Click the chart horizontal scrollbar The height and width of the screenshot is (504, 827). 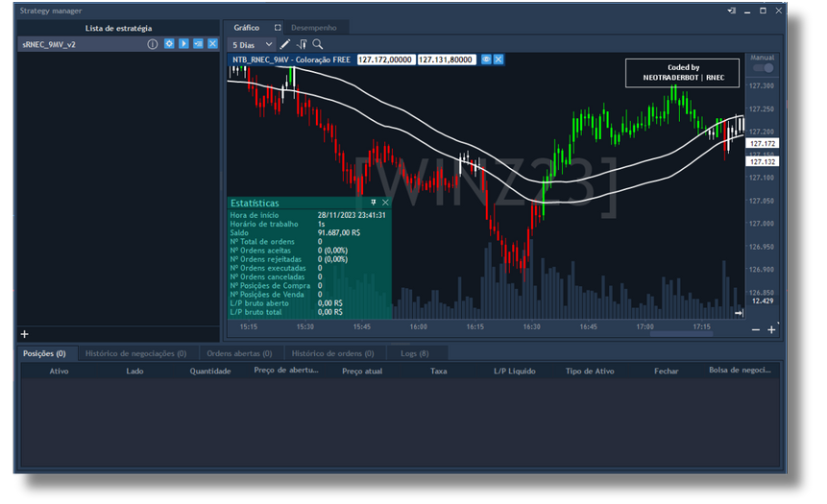[x=684, y=335]
